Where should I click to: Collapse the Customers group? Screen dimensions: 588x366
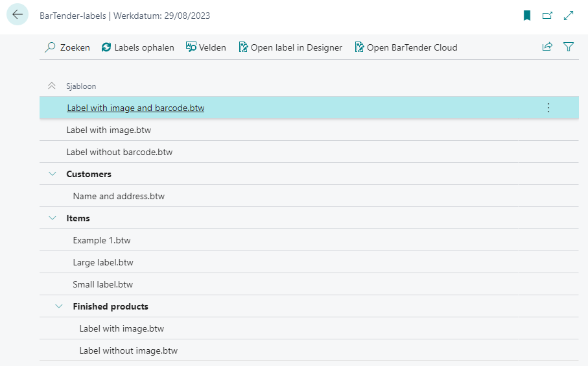pyautogui.click(x=53, y=174)
